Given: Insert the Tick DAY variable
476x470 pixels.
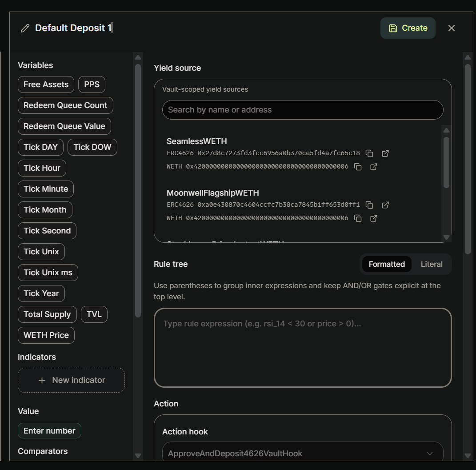Looking at the screenshot, I should coord(41,147).
